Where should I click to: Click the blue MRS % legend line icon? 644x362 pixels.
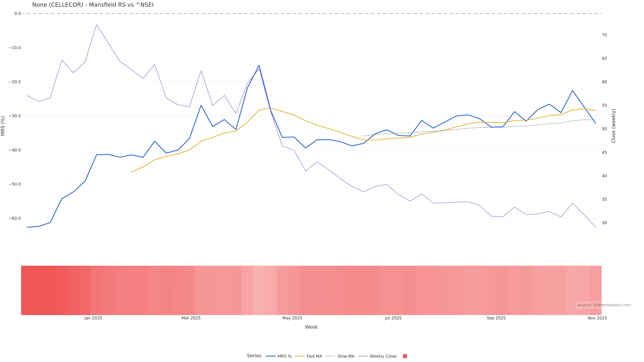coord(271,356)
